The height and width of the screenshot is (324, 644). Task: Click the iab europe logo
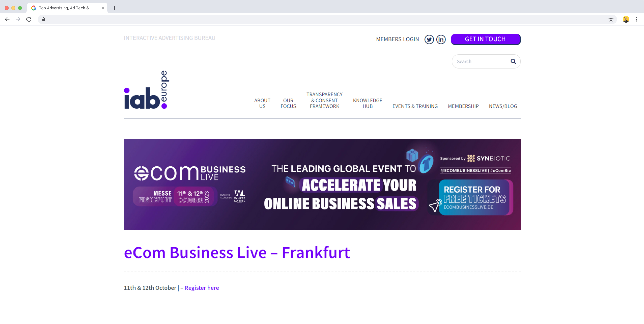click(x=147, y=90)
